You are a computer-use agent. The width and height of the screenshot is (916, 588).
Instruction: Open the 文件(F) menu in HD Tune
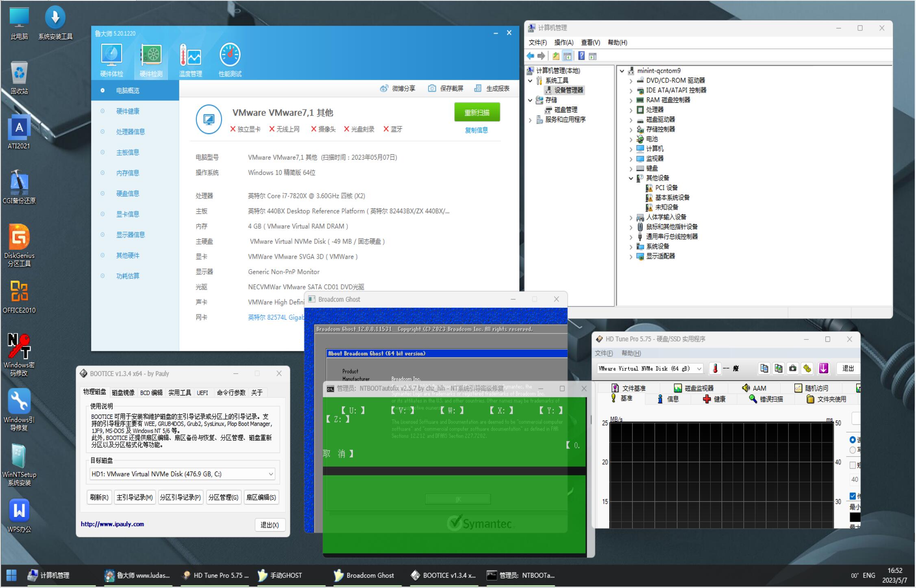point(604,353)
